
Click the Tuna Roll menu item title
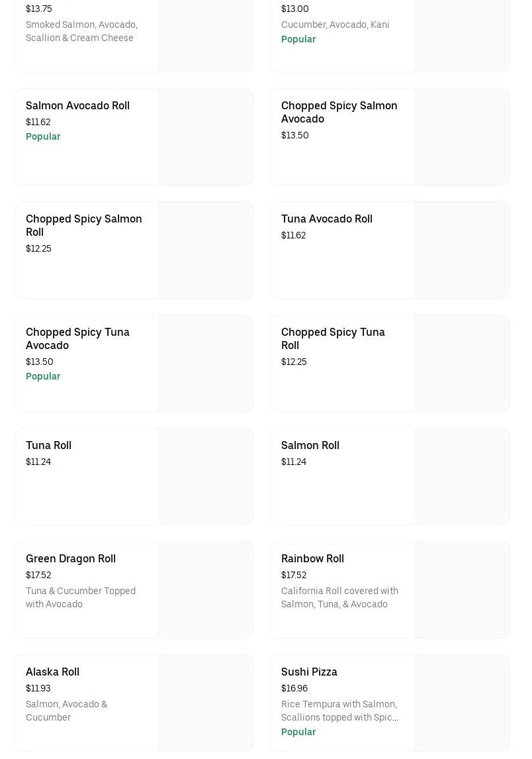tap(48, 445)
